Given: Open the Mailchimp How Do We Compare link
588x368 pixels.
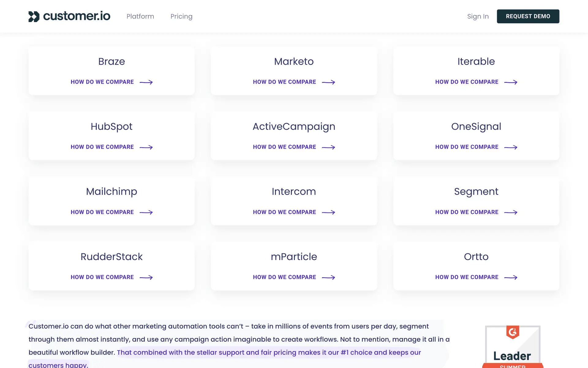Looking at the screenshot, I should point(102,212).
